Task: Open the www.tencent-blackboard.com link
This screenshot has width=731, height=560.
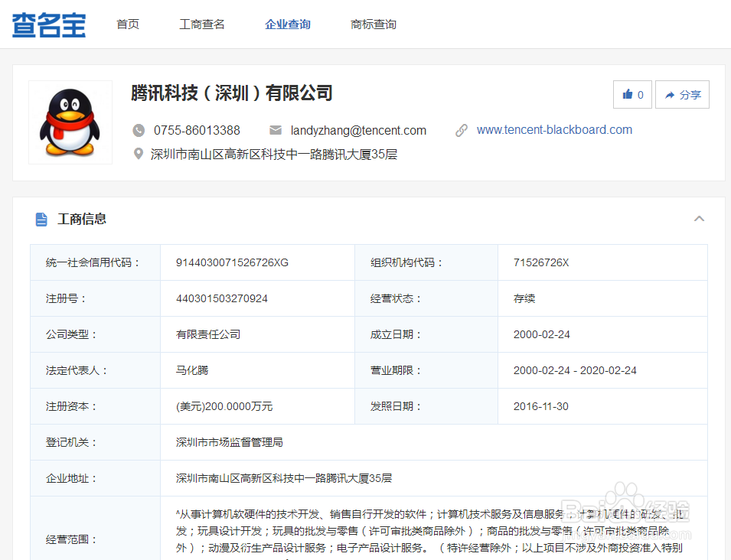Action: [x=553, y=129]
